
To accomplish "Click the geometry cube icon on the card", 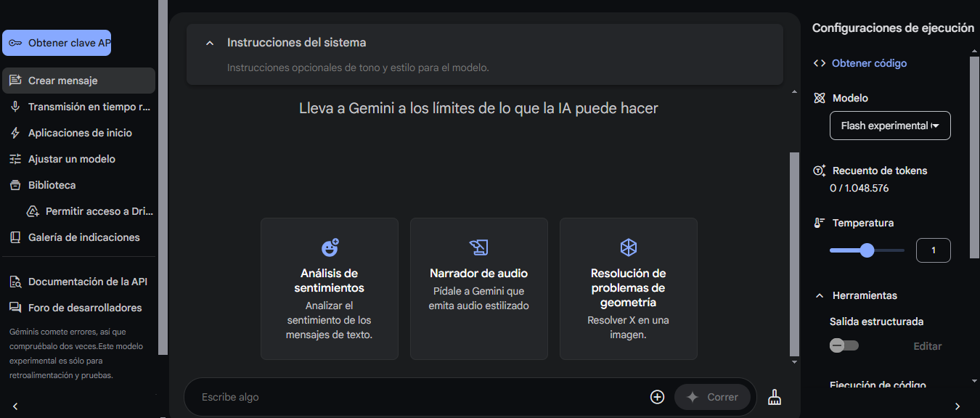I will 629,247.
